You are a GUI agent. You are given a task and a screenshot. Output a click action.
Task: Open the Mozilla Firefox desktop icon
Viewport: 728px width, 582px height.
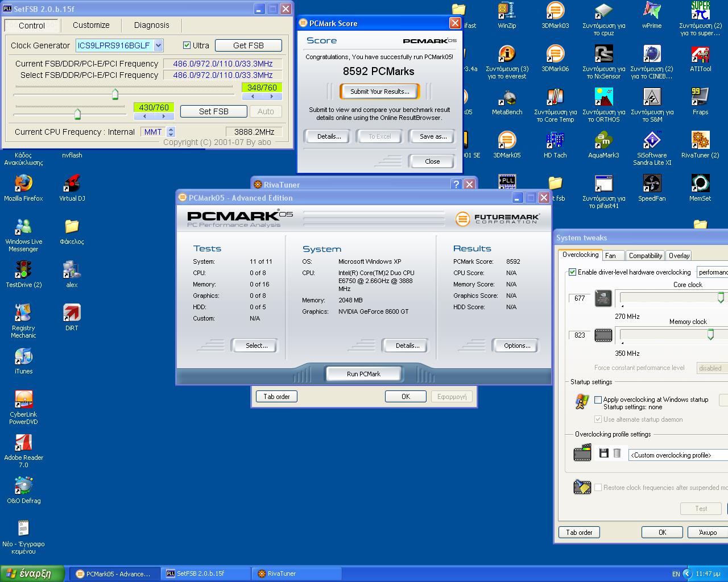point(23,188)
